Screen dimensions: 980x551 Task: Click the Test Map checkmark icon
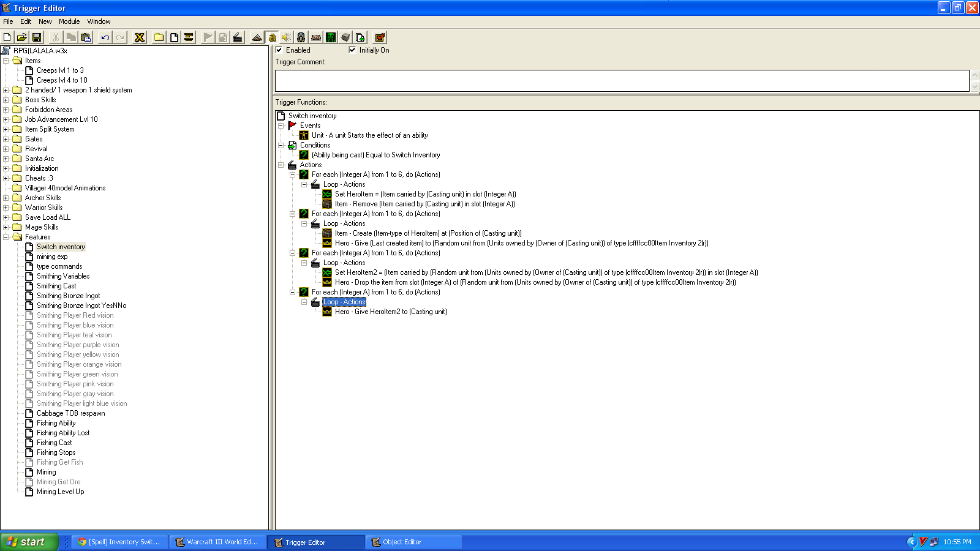click(380, 37)
